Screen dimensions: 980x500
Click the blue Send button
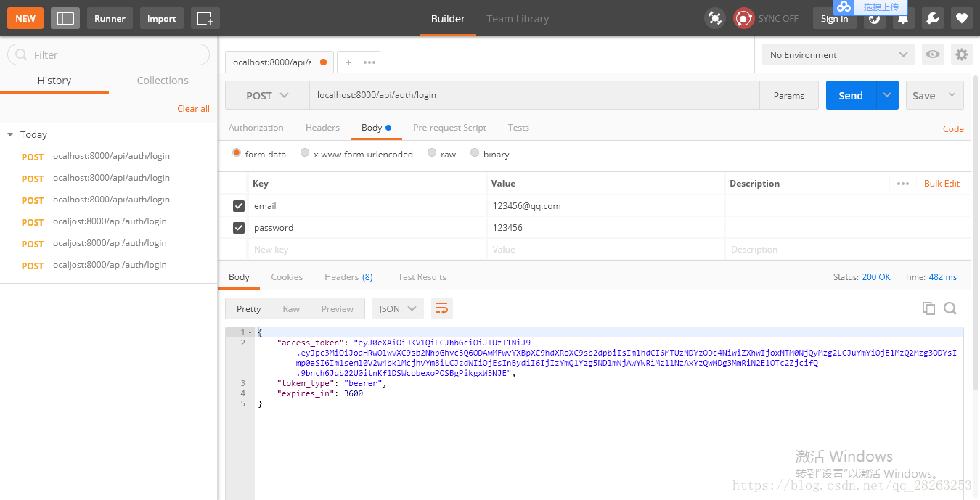851,95
